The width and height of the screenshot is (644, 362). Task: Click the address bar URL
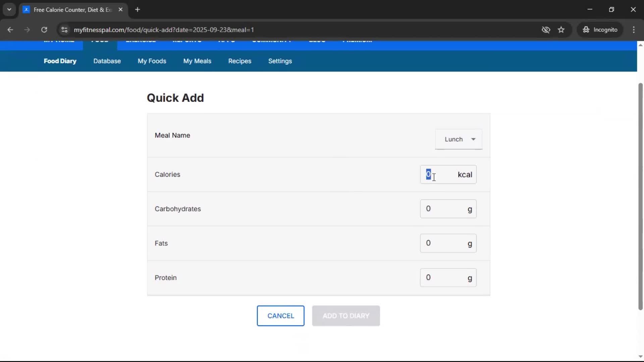coord(164,29)
